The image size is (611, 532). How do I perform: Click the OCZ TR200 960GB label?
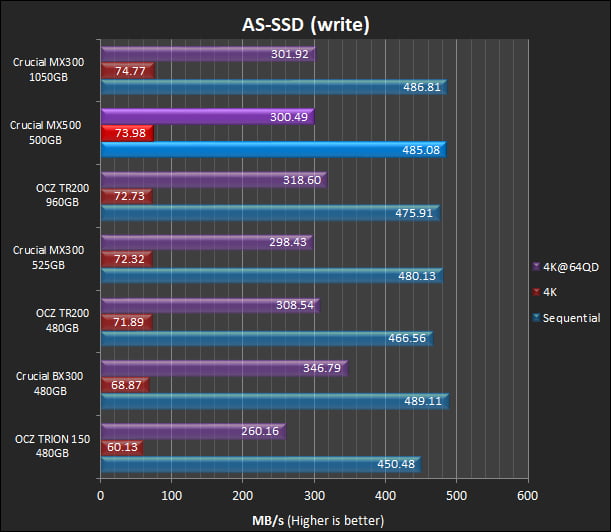pyautogui.click(x=62, y=195)
